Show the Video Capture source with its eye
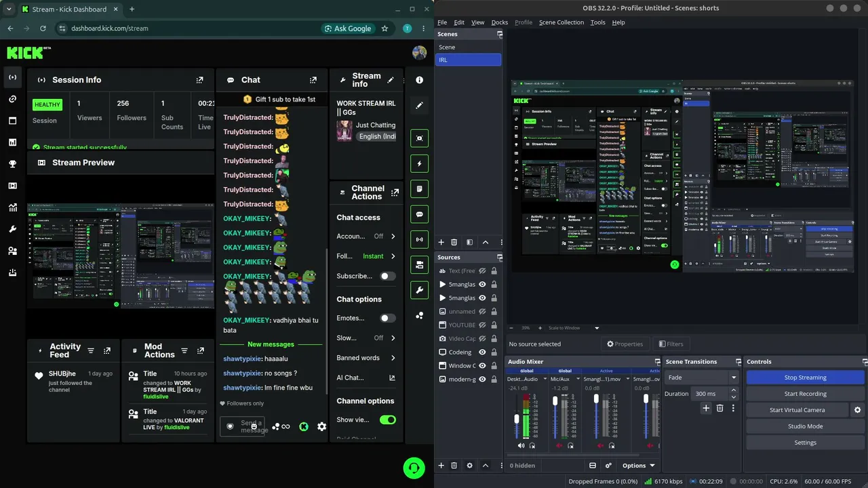Screen dimensions: 868x488 [x=482, y=339]
